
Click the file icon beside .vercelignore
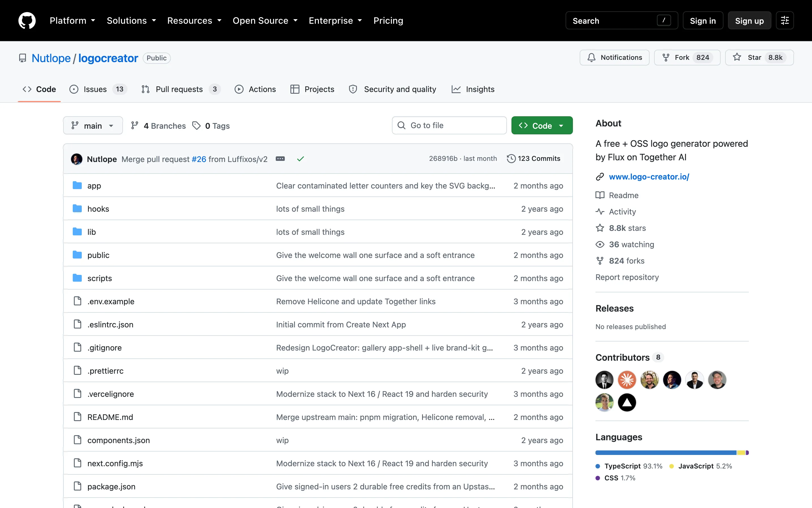point(78,393)
